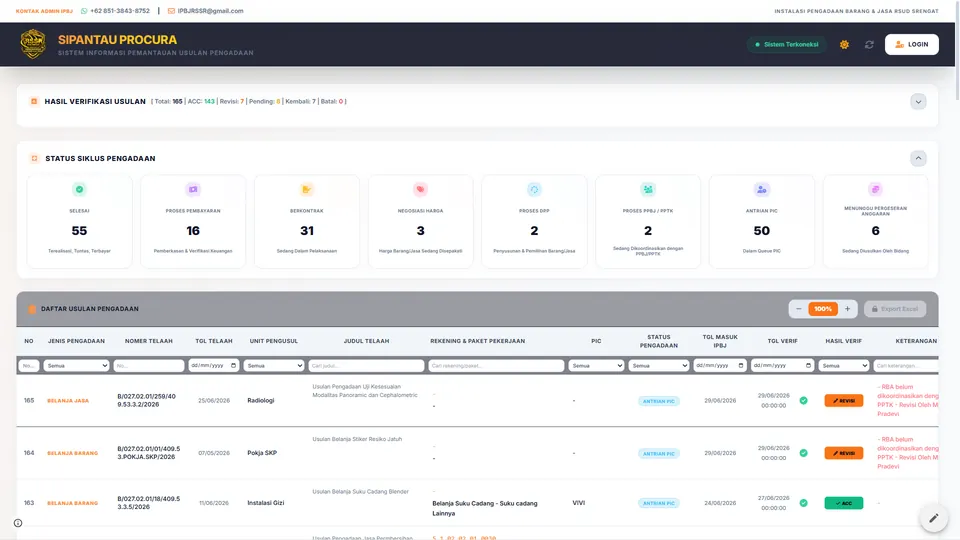Click the floating pencil edit button
The image size is (960, 540).
point(933,518)
